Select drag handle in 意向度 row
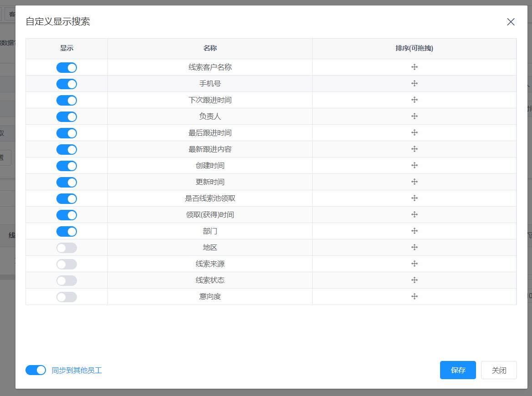The image size is (532, 396). pos(414,297)
